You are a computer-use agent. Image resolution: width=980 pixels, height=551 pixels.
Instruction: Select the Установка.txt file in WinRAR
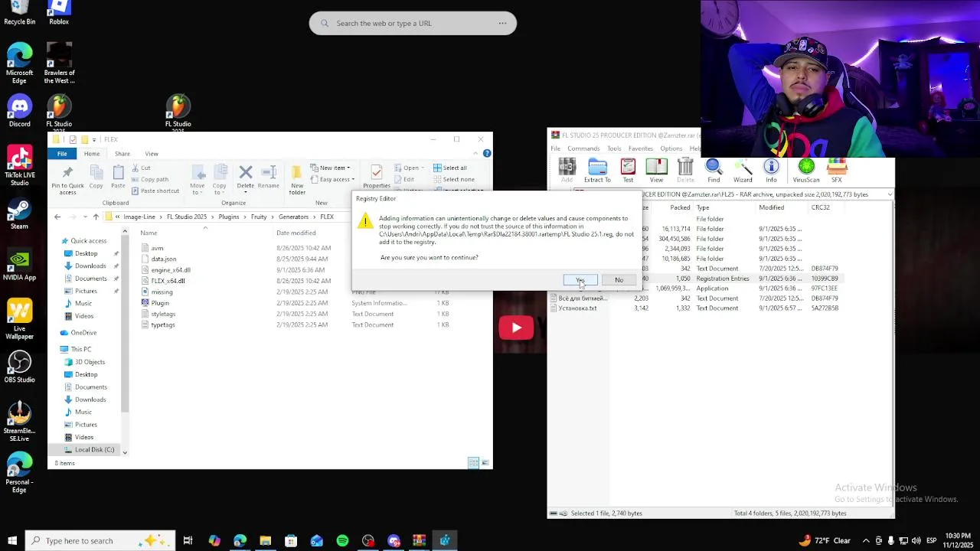(x=577, y=308)
